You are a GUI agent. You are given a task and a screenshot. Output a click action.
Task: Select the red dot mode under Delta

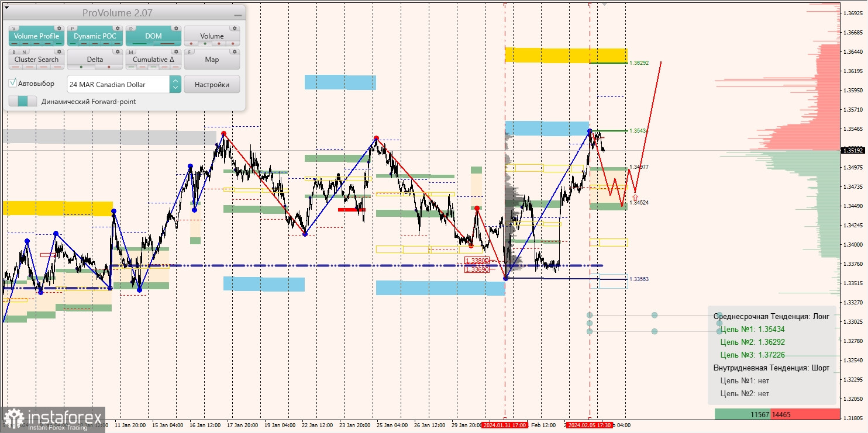pyautogui.click(x=109, y=67)
